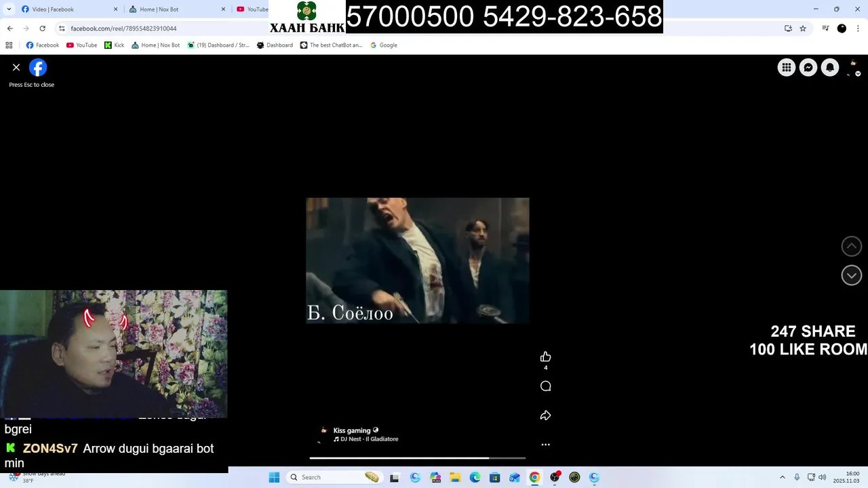
Task: Open the Chrome apps grid in bookmarks bar
Action: tap(9, 45)
